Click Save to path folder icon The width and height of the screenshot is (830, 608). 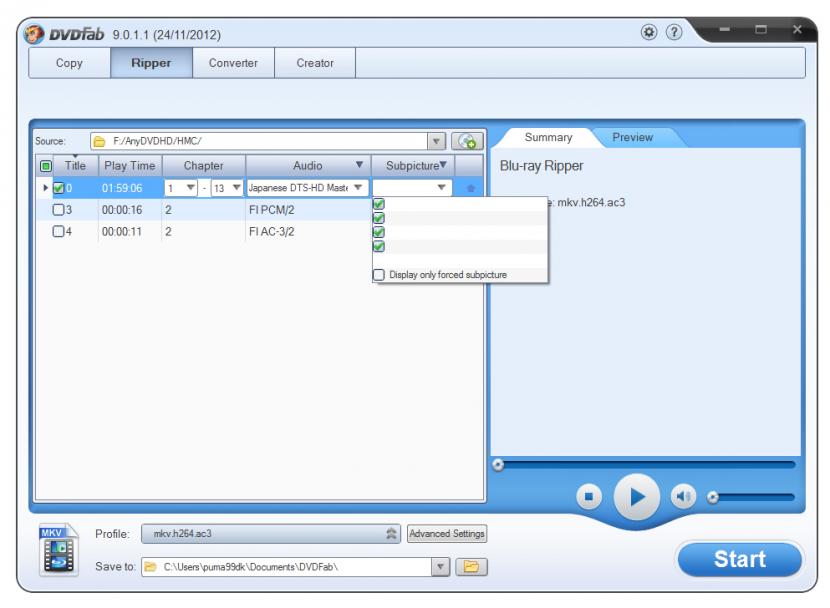point(150,567)
